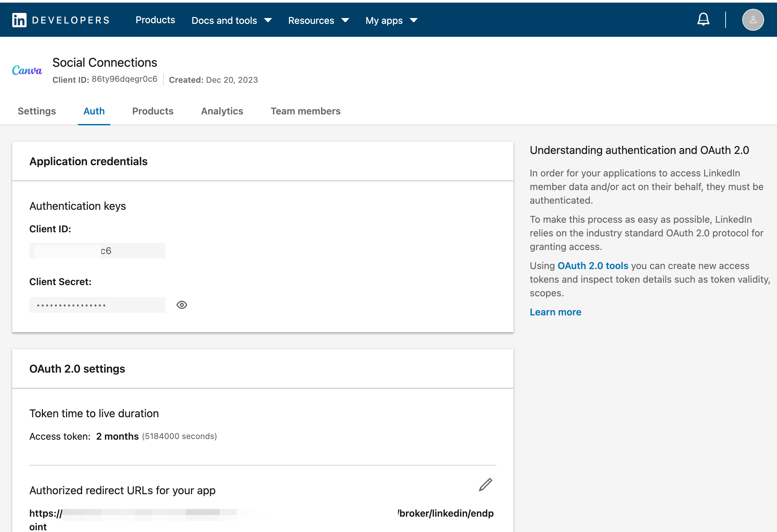Open the Team members tab
Image resolution: width=777 pixels, height=532 pixels.
tap(305, 111)
